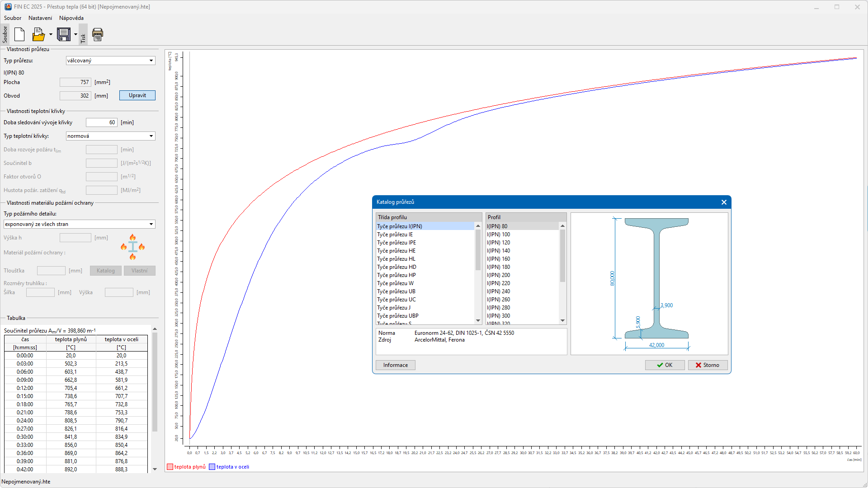The width and height of the screenshot is (868, 488).
Task: Select the I(IPN) 200 profile
Action: pyautogui.click(x=498, y=275)
